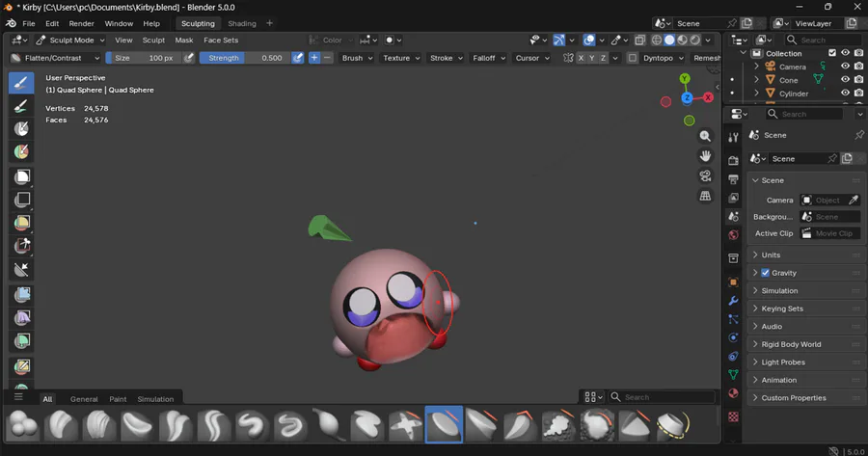Hide the Cone object with its eye icon
This screenshot has width=868, height=456.
[x=845, y=80]
